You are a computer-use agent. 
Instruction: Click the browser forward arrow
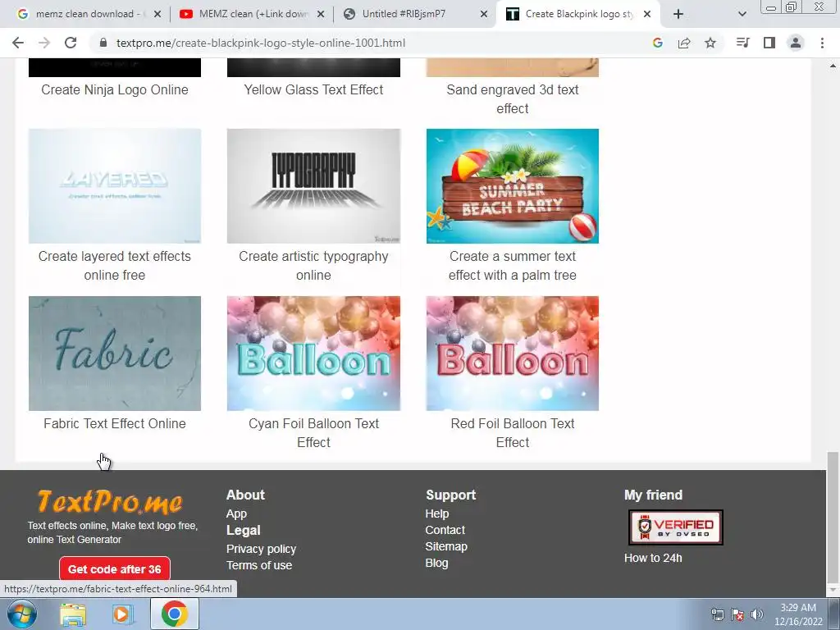44,43
